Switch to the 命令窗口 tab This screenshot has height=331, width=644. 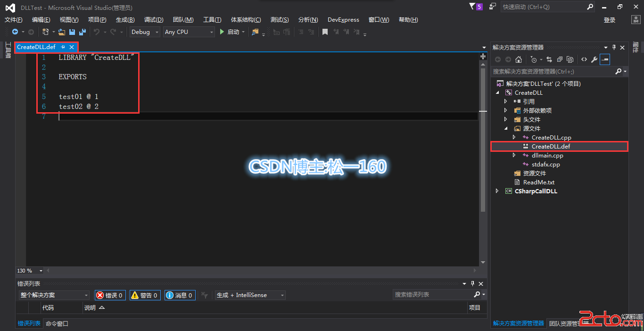click(x=57, y=323)
